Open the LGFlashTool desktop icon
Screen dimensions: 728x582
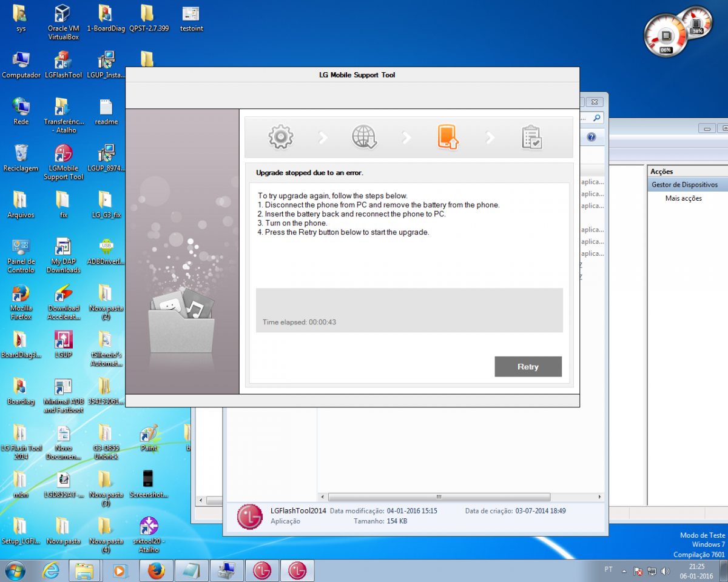coord(63,65)
